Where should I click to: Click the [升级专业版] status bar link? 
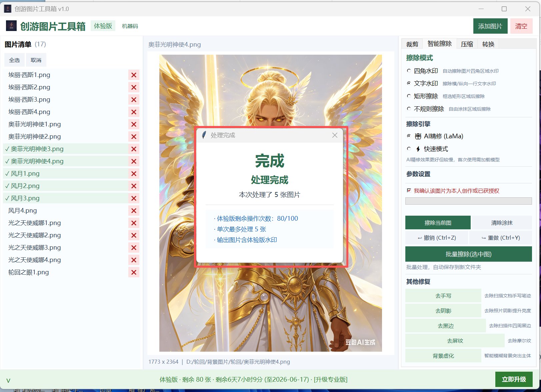click(330, 379)
